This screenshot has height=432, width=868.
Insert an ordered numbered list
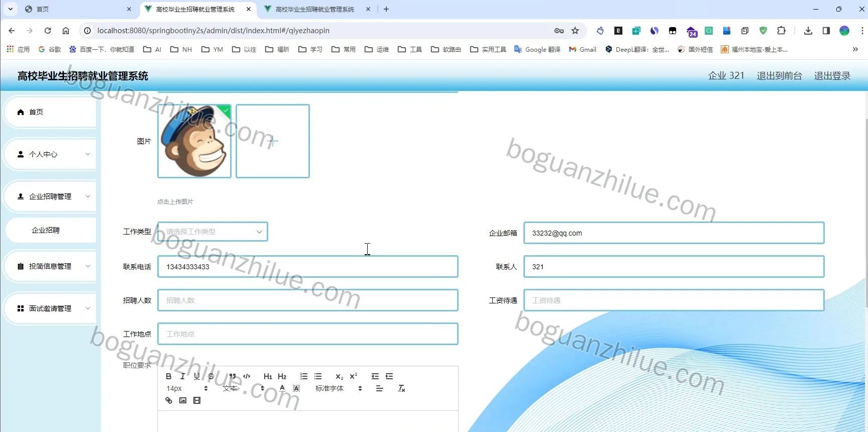pyautogui.click(x=304, y=376)
